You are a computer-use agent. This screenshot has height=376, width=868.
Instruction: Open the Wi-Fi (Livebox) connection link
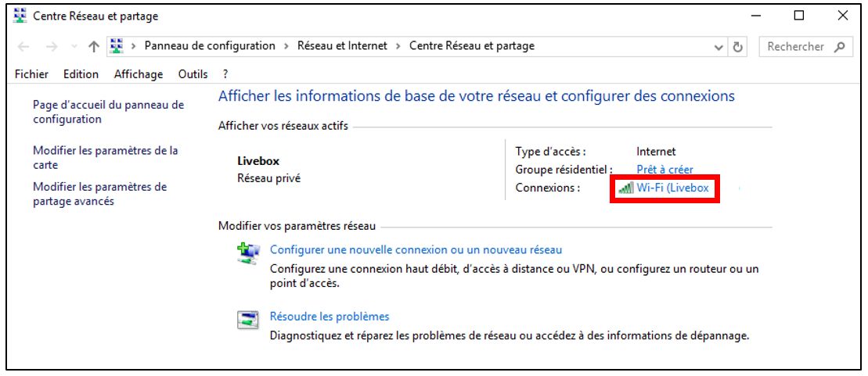pos(672,188)
